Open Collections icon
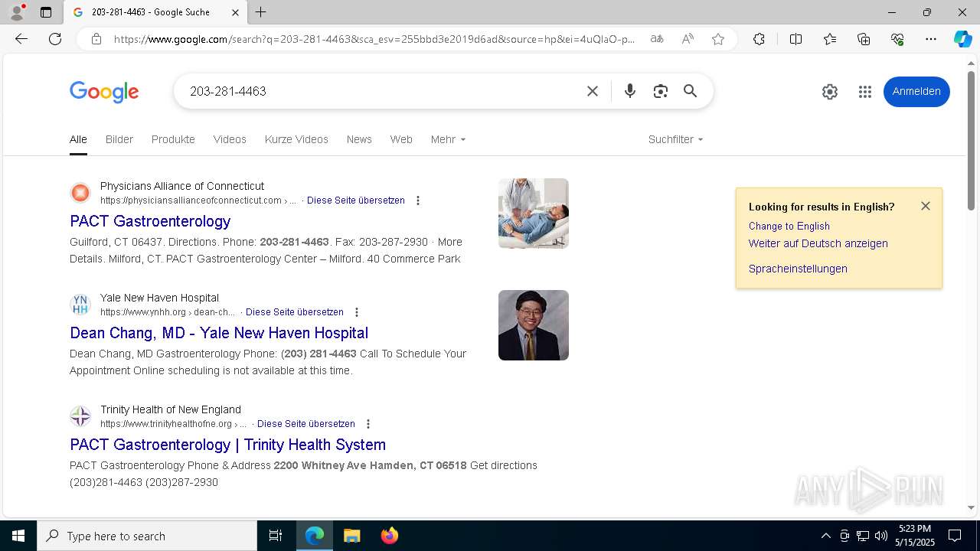 pos(864,39)
